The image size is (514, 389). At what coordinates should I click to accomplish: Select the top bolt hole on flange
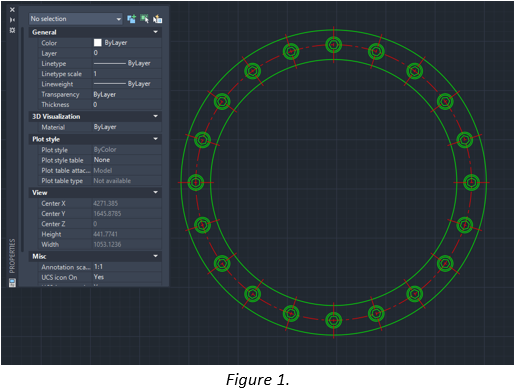tap(334, 45)
